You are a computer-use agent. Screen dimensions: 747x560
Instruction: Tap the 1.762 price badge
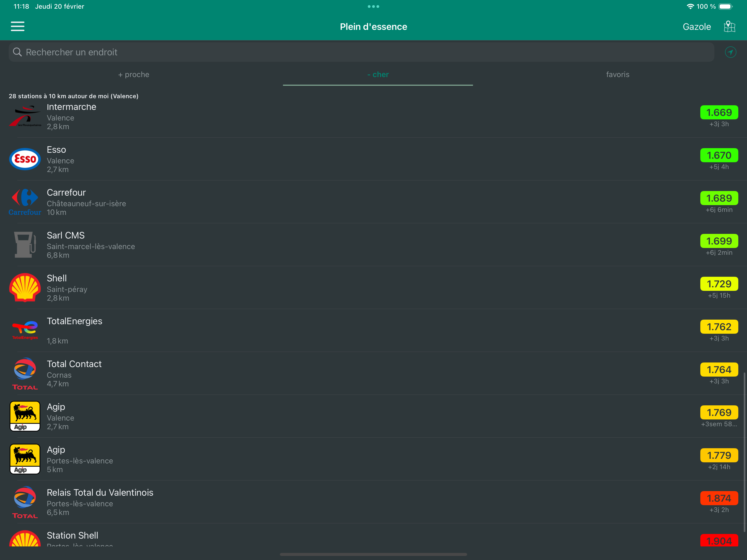tap(719, 327)
